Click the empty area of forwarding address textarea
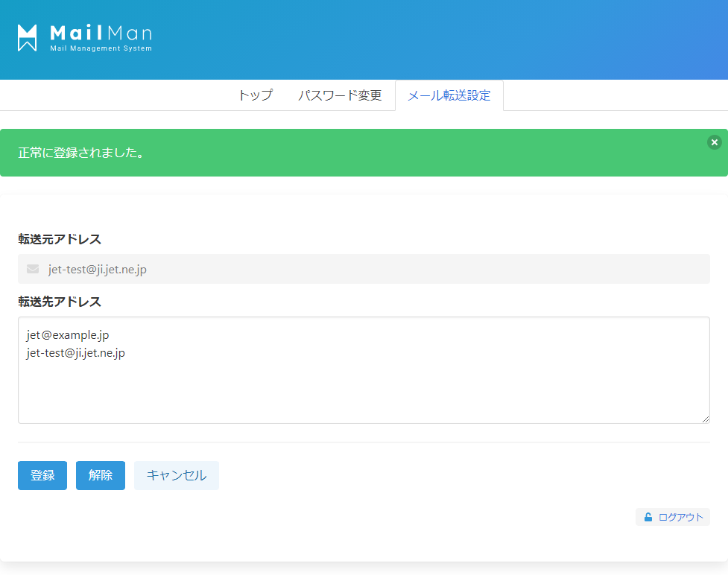 tap(373, 391)
